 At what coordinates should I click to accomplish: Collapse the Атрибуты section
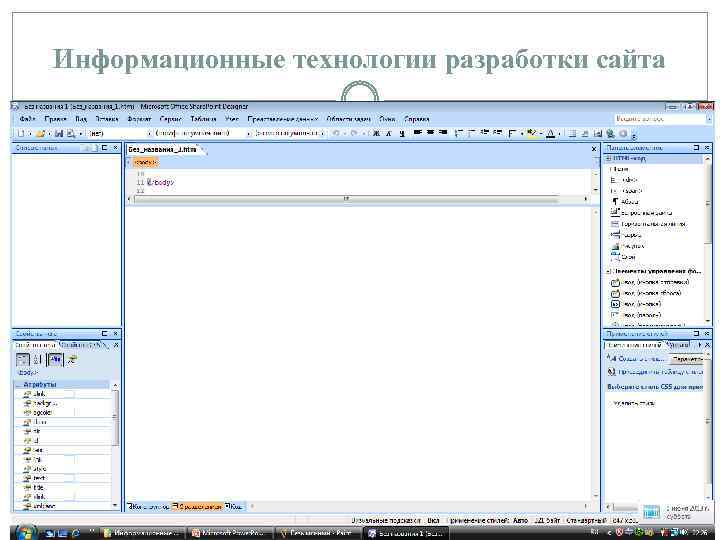[x=19, y=384]
